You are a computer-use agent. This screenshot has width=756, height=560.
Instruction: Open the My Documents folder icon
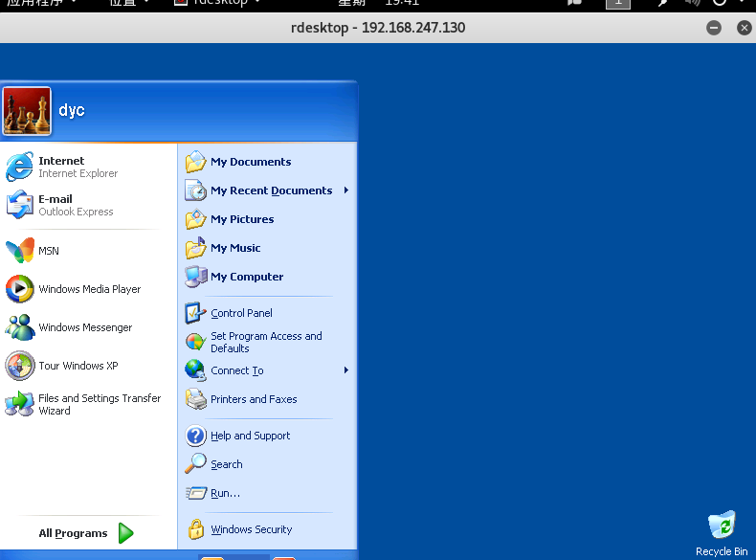[x=196, y=162]
